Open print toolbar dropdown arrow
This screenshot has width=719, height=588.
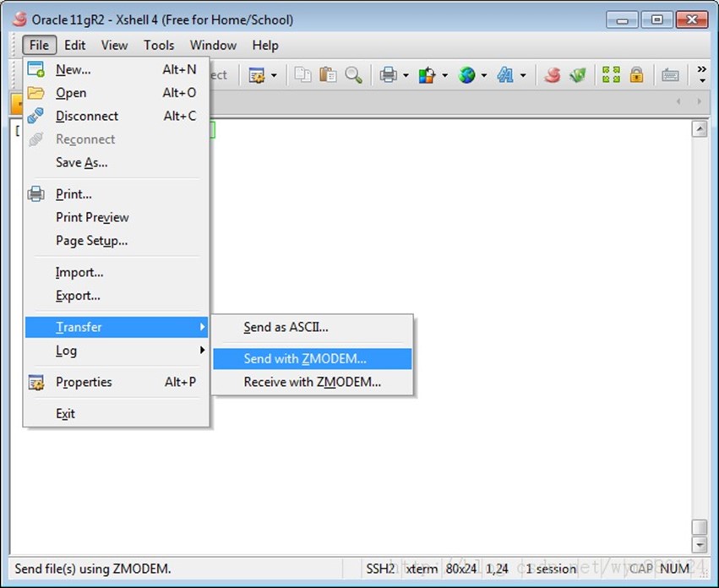406,75
